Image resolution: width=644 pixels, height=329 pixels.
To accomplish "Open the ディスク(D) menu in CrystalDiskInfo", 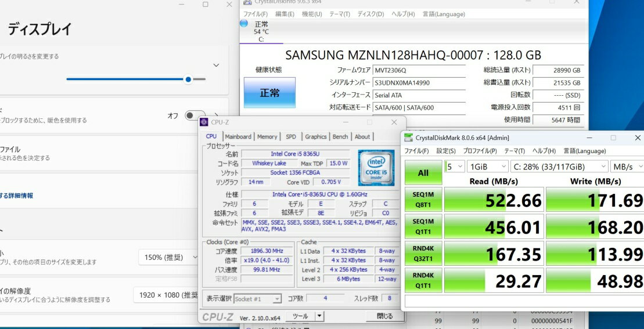I will [x=370, y=14].
